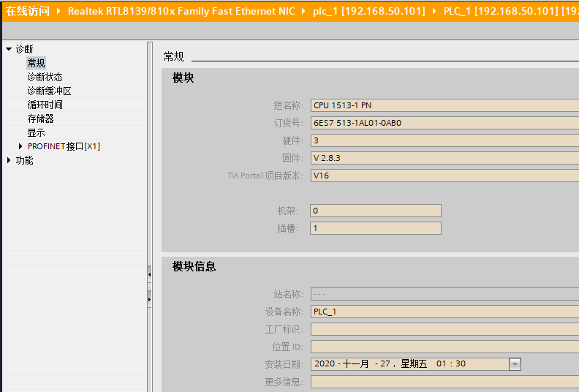The image size is (579, 392).
Task: Click the right-pointing splitter expand arrow
Action: [x=149, y=298]
